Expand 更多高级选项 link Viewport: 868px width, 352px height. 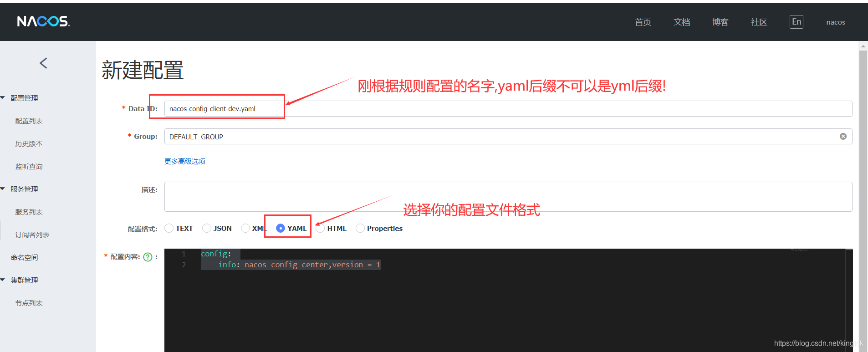pyautogui.click(x=185, y=161)
